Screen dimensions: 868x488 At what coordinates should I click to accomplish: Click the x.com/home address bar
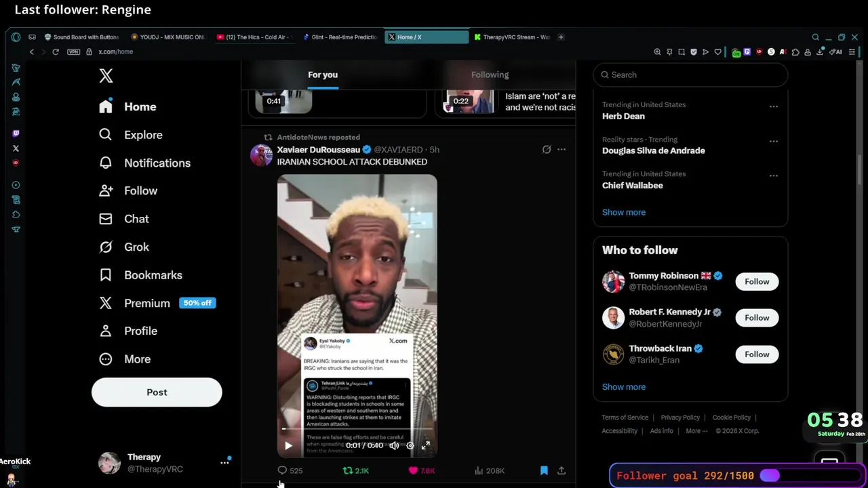point(116,52)
